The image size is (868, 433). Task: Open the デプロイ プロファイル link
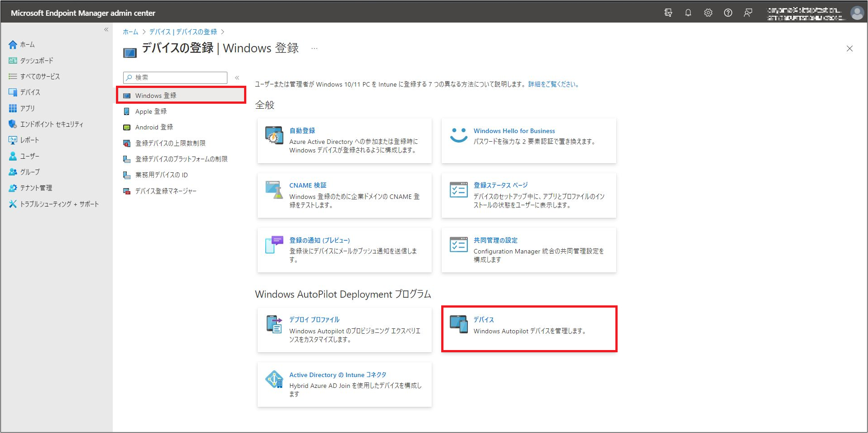point(314,319)
